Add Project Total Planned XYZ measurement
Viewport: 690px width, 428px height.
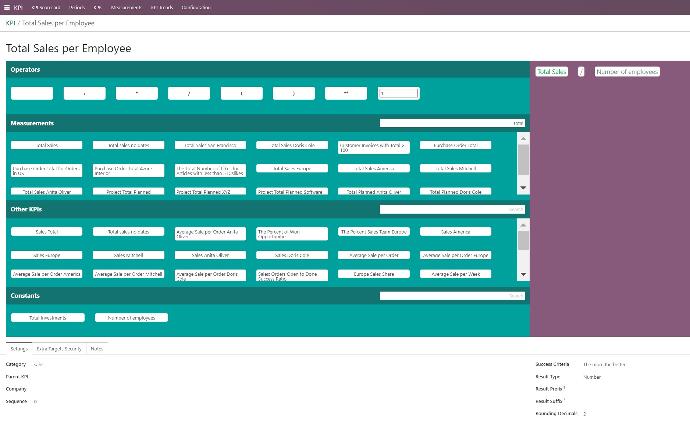210,191
